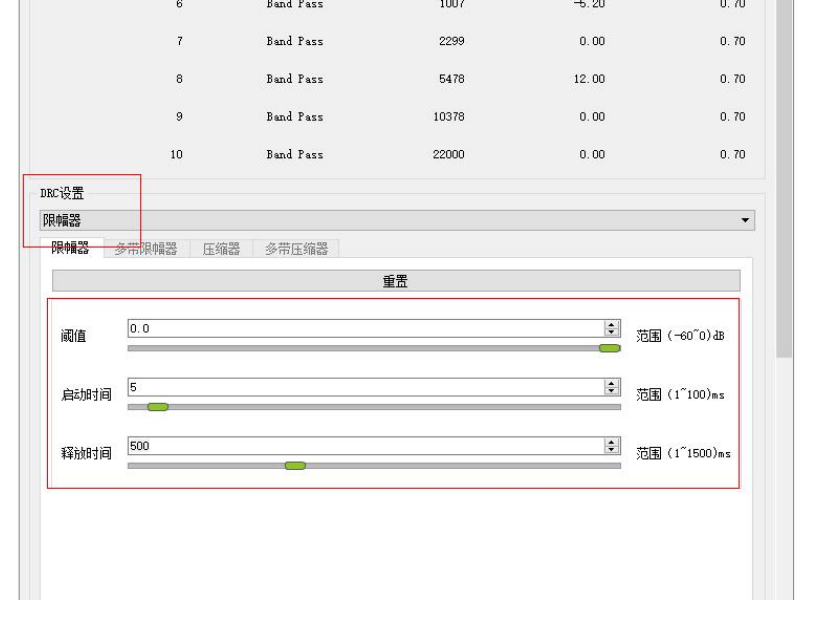Increase 启动时间 with the up spinner arrow
This screenshot has height=642, width=831.
(612, 383)
